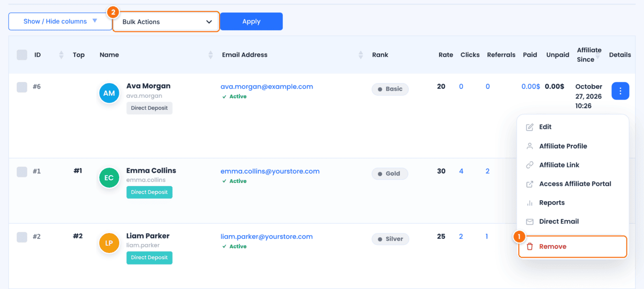Click the Rank column header
This screenshot has height=289, width=644.
point(380,55)
